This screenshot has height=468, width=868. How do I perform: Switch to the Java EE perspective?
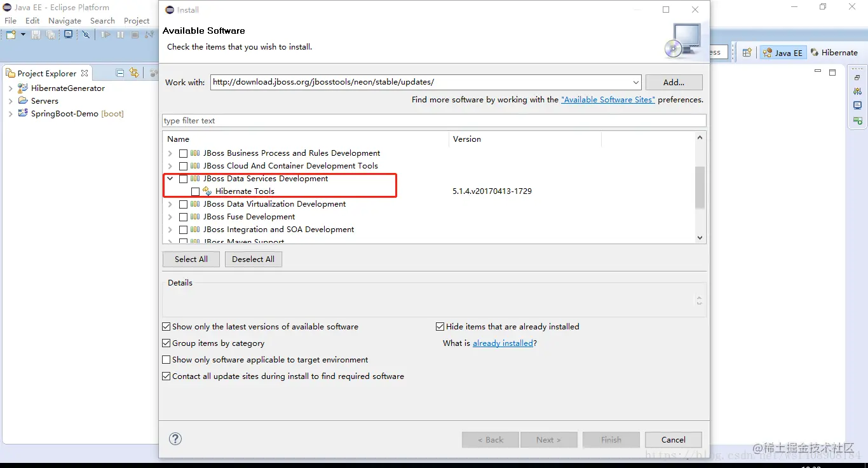tap(783, 53)
